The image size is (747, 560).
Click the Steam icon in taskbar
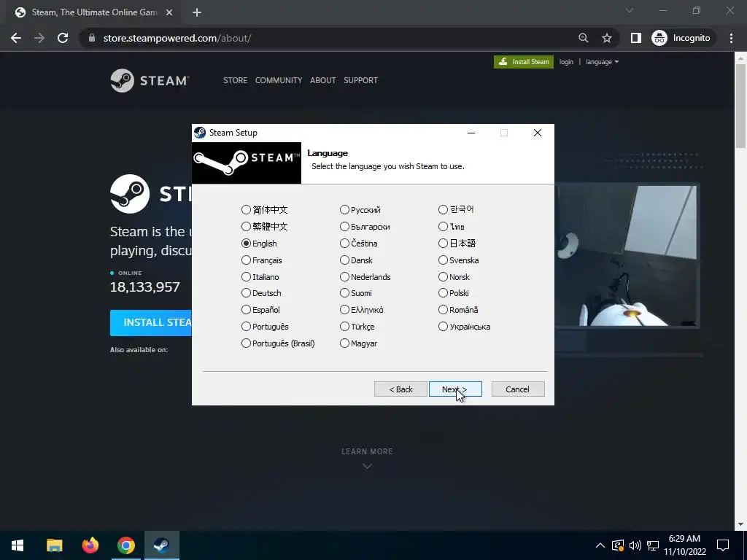click(162, 545)
